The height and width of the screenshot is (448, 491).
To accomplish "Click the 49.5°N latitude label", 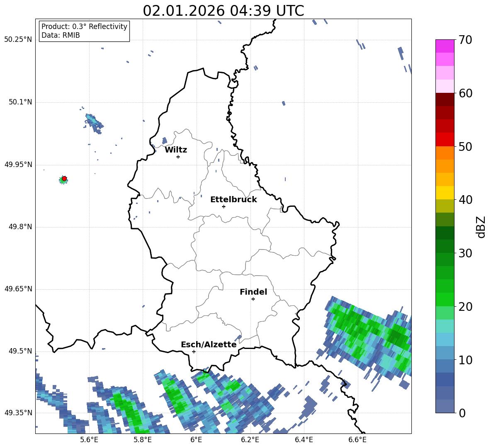I will click(20, 351).
